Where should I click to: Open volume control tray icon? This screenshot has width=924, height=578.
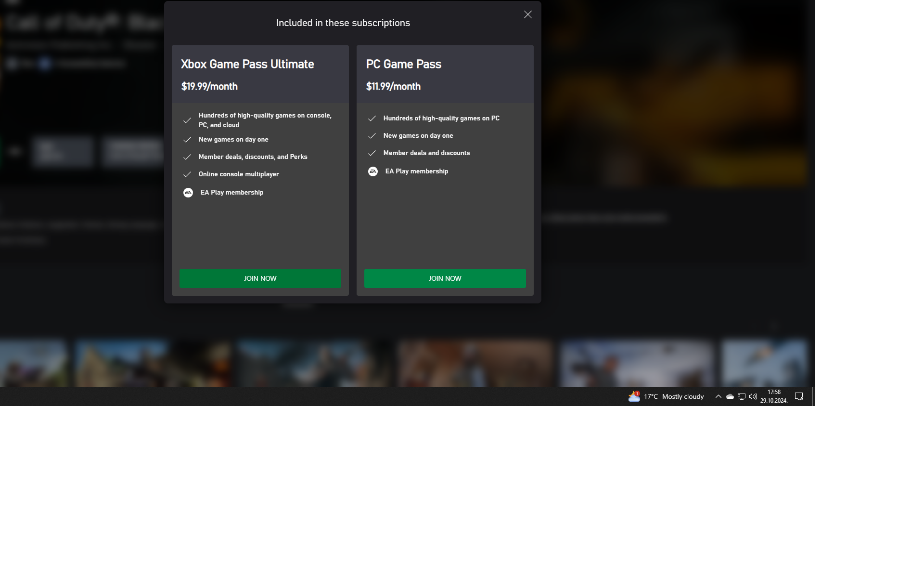[753, 396]
